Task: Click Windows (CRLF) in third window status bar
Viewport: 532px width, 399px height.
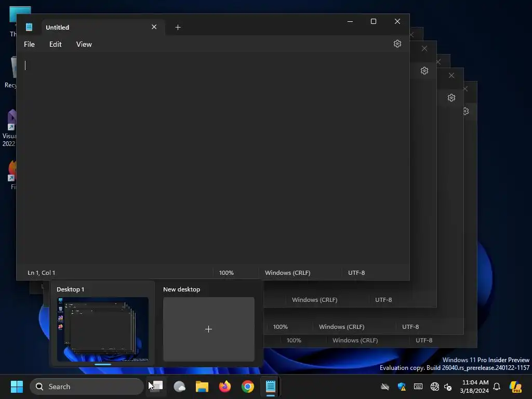Action: coord(342,327)
